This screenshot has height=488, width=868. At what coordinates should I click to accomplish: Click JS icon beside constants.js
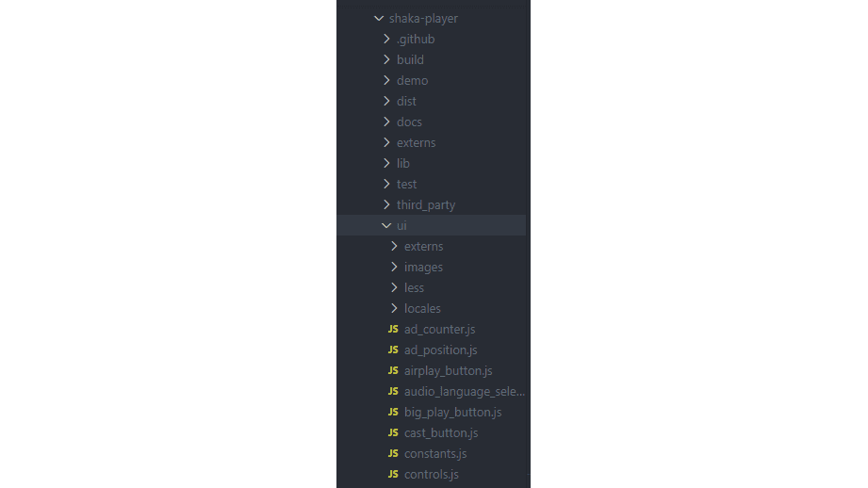click(x=393, y=454)
